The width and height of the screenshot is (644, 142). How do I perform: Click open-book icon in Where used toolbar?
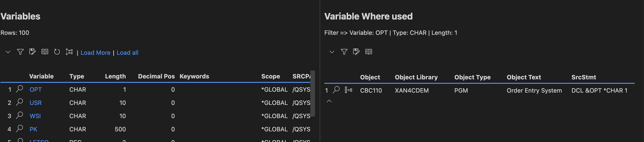point(369,52)
